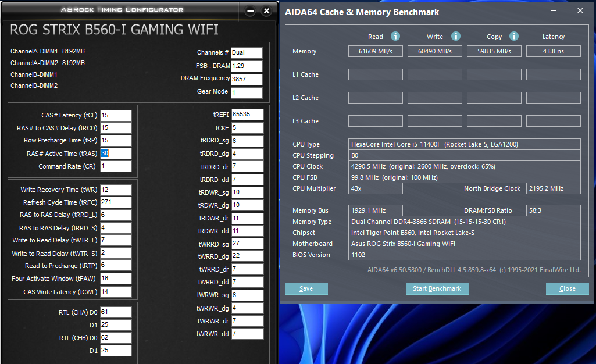The width and height of the screenshot is (596, 364).
Task: Click the tWRRD_dg value field
Action: (248, 256)
